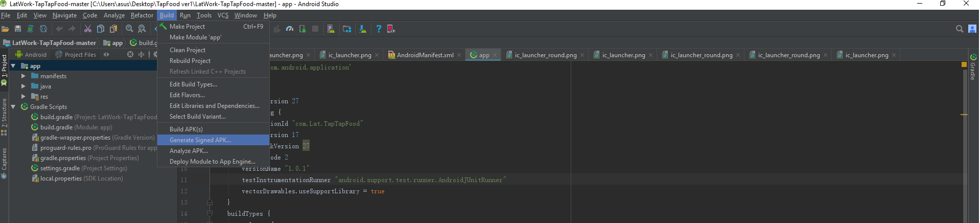Select build.gradle (Module: app) file
Image resolution: width=980 pixels, height=223 pixels.
click(x=72, y=127)
